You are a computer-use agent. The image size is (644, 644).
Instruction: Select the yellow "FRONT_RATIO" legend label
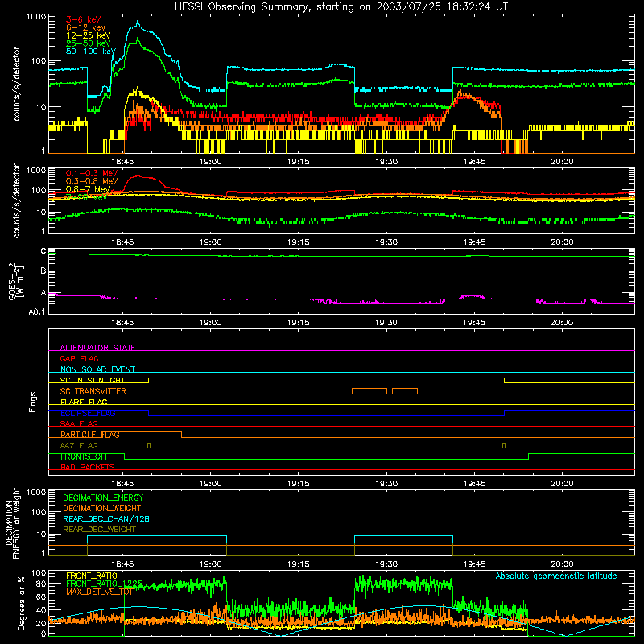coord(92,576)
